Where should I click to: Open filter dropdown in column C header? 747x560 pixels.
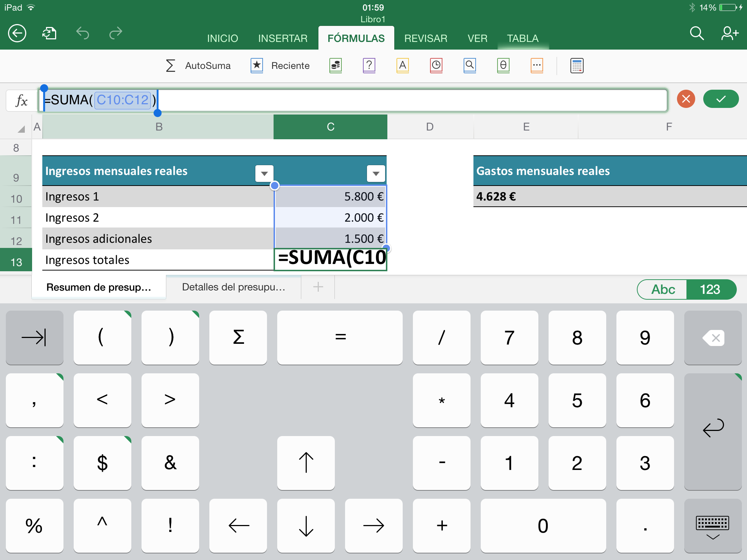point(376,174)
